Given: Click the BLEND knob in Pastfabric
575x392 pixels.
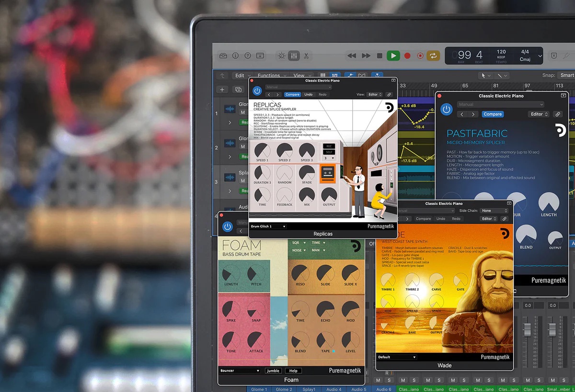Looking at the screenshot, I should point(526,235).
